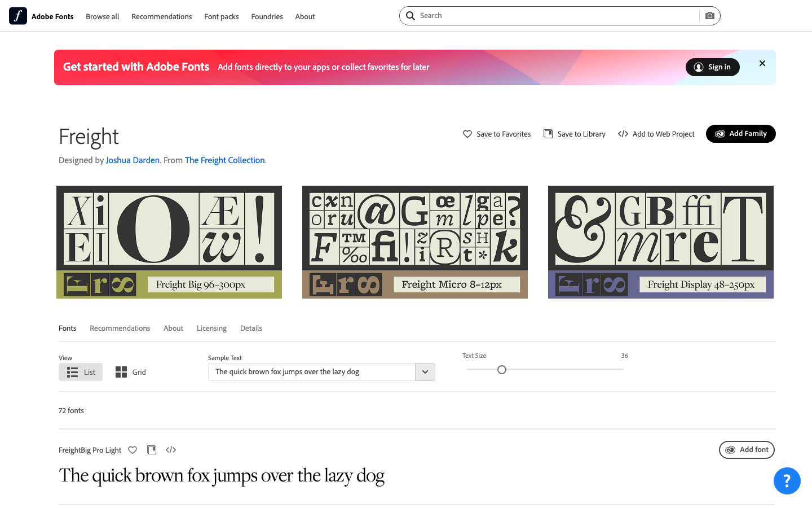This screenshot has height=508, width=812.
Task: Expand the sample text options chevron
Action: 425,372
